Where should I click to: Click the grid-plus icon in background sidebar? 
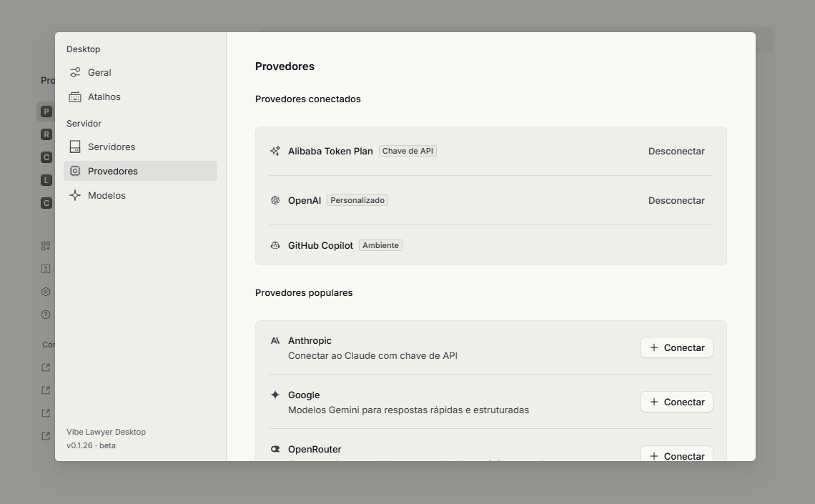click(x=46, y=246)
